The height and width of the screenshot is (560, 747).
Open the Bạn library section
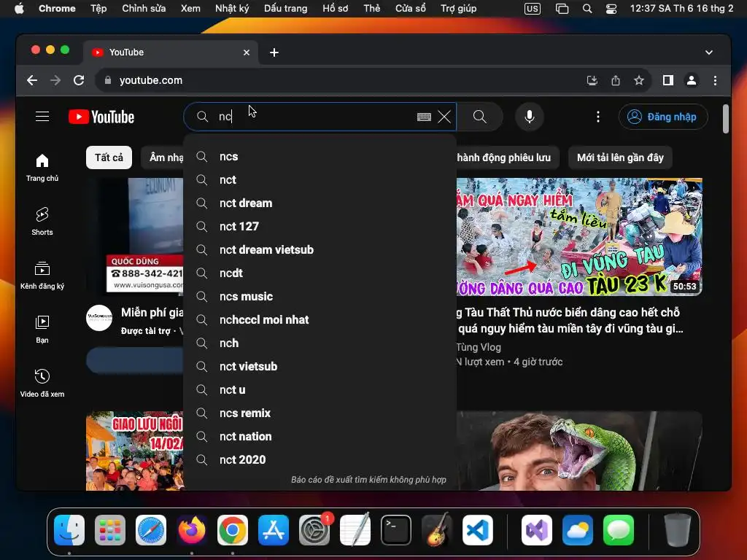42,329
